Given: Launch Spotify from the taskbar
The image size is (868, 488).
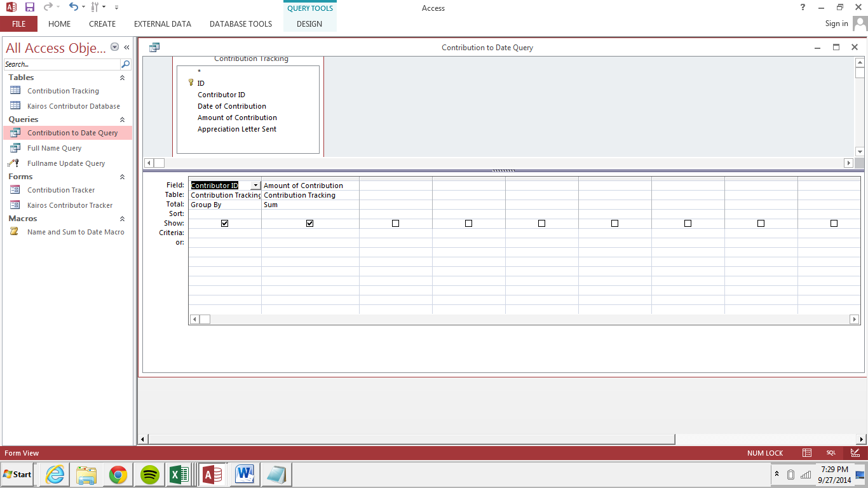Looking at the screenshot, I should (149, 475).
